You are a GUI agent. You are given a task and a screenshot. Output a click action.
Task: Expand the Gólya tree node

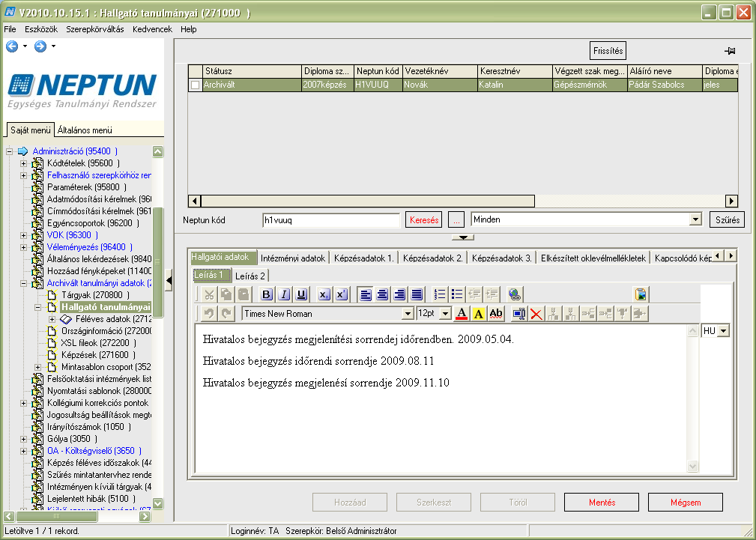click(x=23, y=439)
